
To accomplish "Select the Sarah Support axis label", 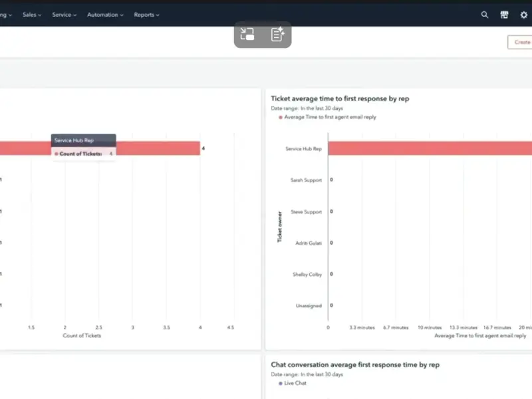I will tap(306, 180).
